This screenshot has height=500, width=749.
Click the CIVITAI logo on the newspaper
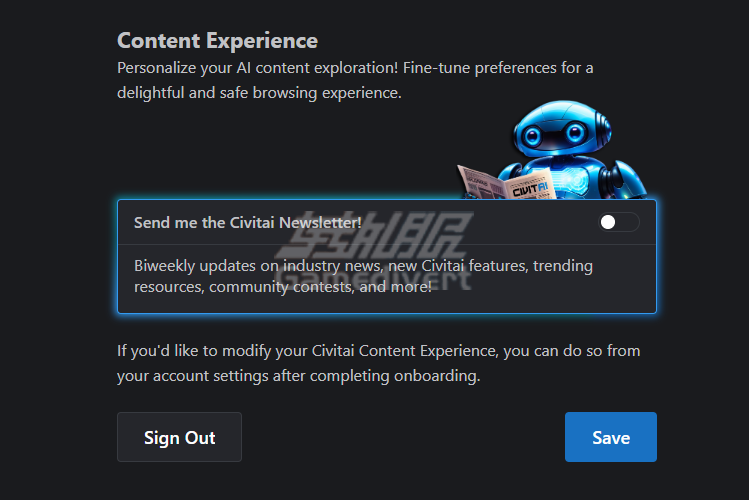click(x=530, y=189)
